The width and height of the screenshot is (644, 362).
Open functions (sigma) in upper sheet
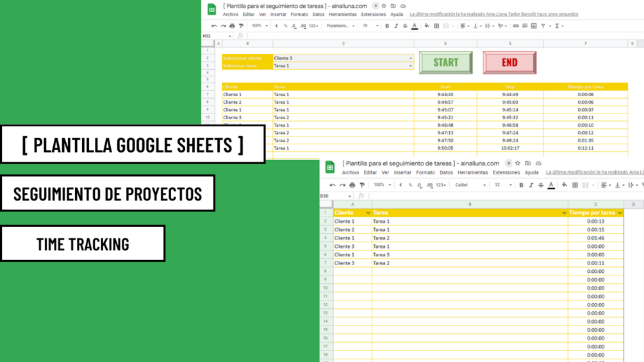tap(557, 26)
